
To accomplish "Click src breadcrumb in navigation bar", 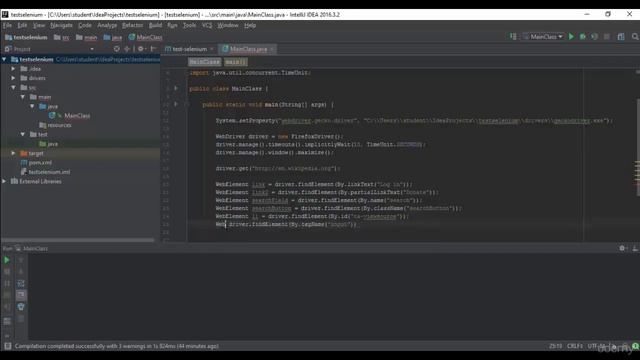I will click(x=62, y=37).
